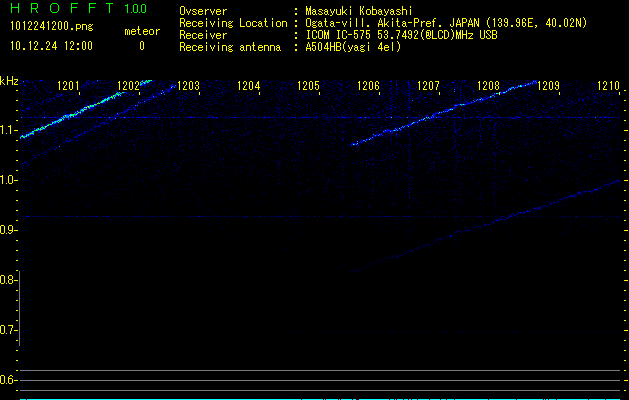This screenshot has width=629, height=400.
Task: Click the Receiving antenna label
Action: (230, 47)
